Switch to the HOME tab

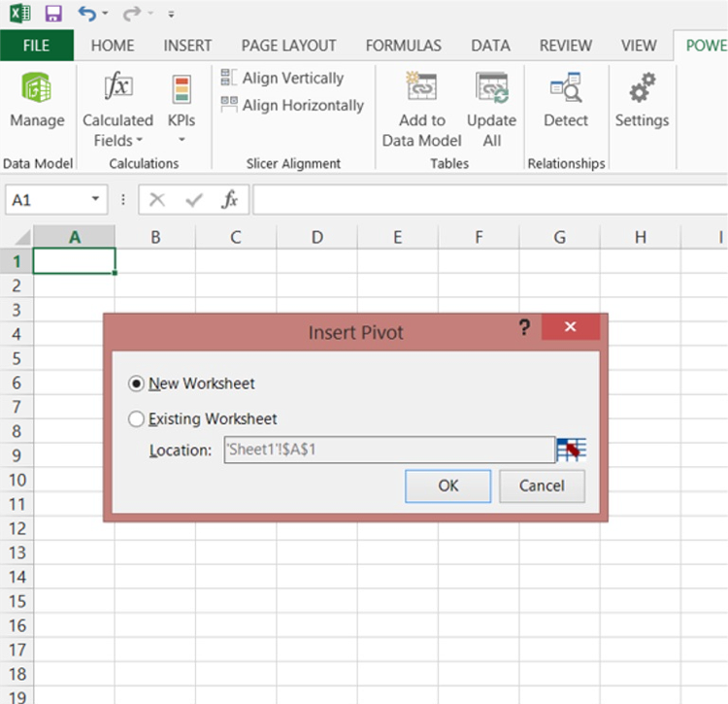pos(113,46)
